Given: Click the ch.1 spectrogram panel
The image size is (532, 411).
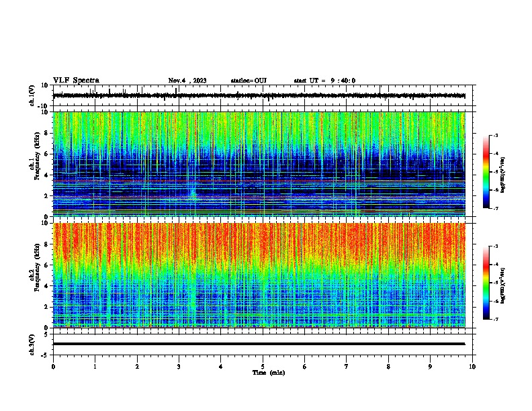Looking at the screenshot, I should coord(259,164).
